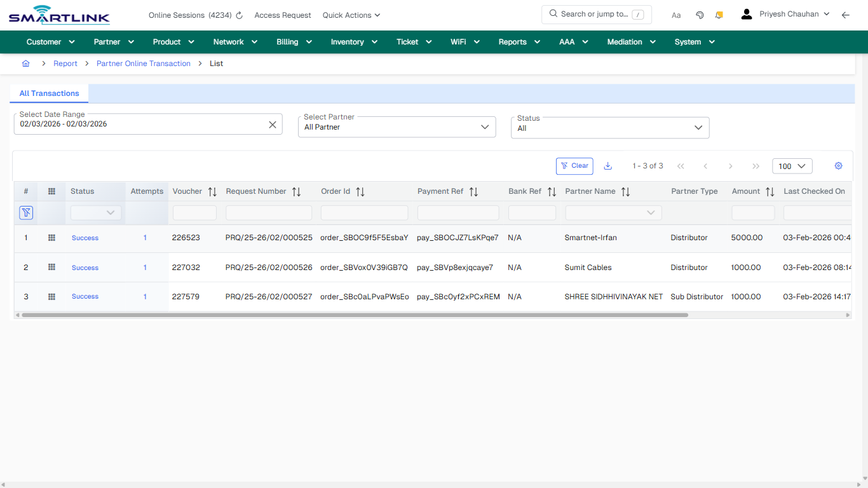
Task: Open the Status filter dropdown showing All
Action: tap(698, 127)
